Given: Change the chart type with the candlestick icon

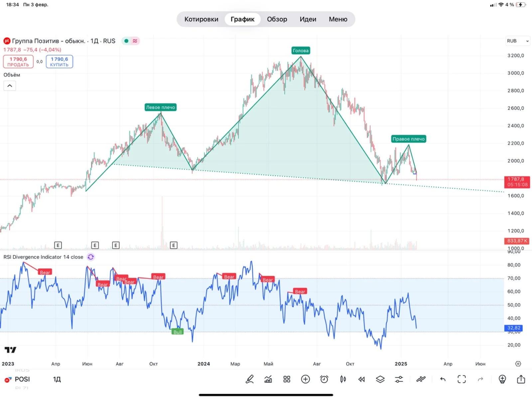Looking at the screenshot, I should 343,379.
